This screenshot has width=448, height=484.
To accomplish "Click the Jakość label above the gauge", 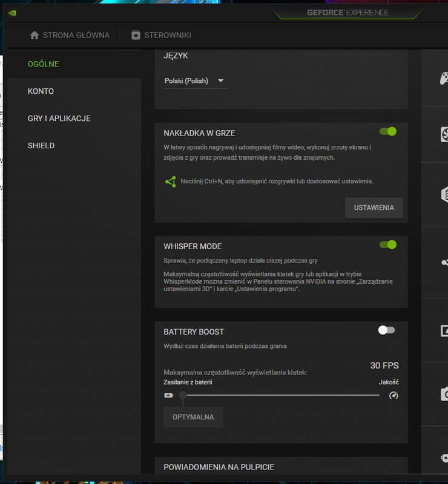I will click(389, 382).
